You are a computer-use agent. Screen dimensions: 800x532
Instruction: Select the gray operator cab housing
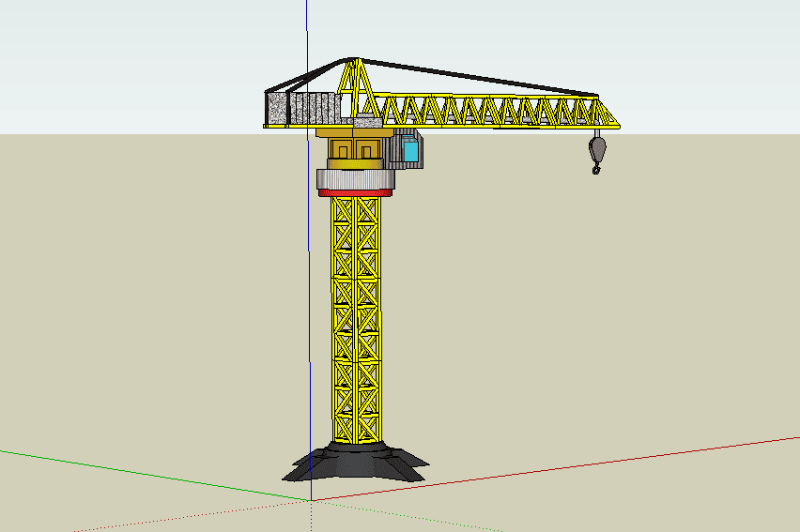[x=404, y=148]
